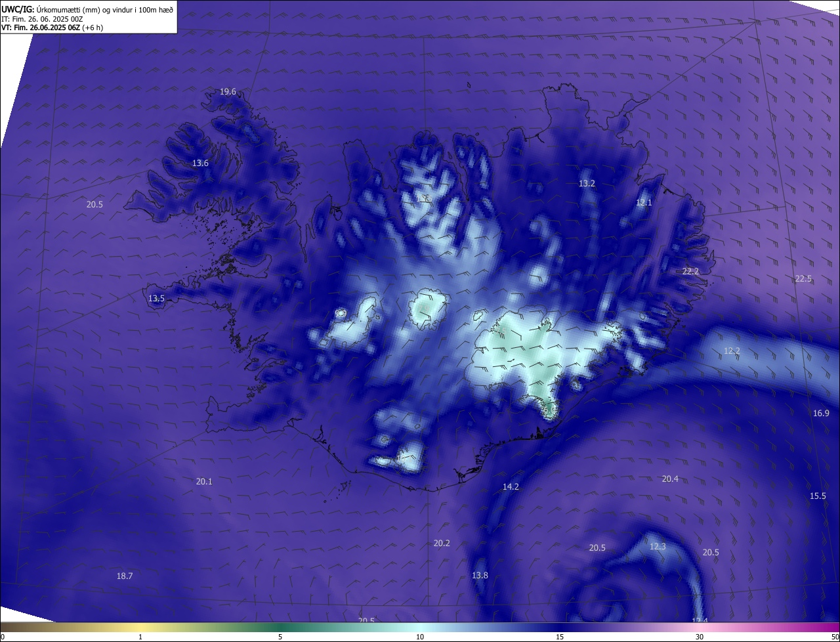Click the 30 tick on the color scale
Screen dimensions: 840x642
point(700,637)
